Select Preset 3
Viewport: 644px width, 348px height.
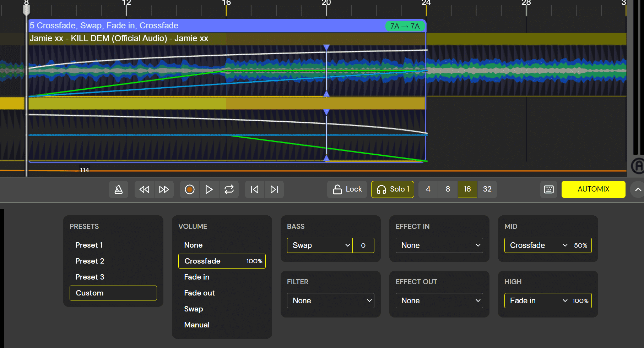tap(113, 277)
